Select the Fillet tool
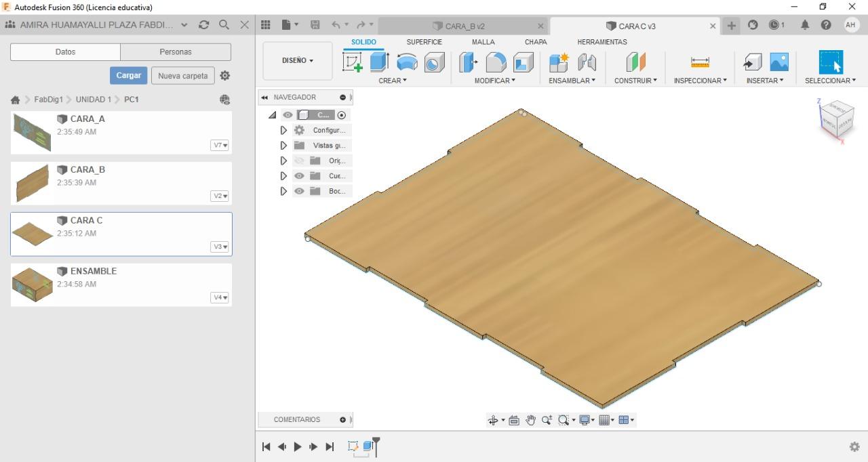868x462 pixels. coord(496,62)
